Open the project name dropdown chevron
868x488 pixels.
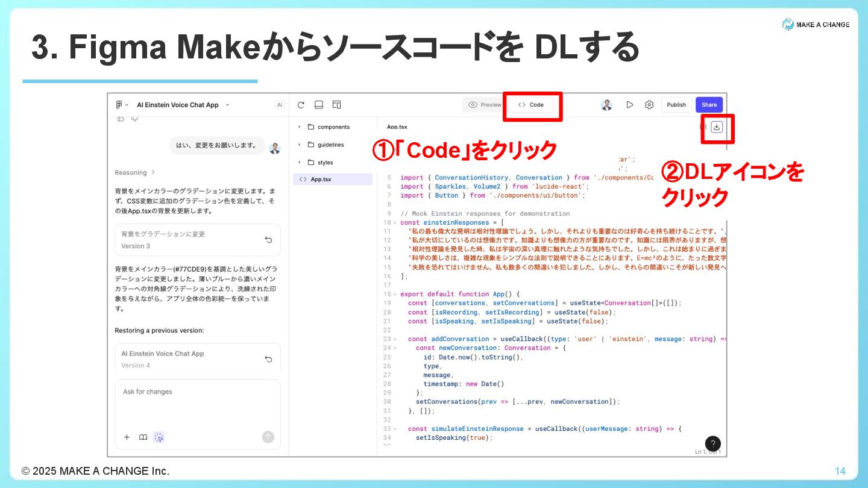click(227, 105)
